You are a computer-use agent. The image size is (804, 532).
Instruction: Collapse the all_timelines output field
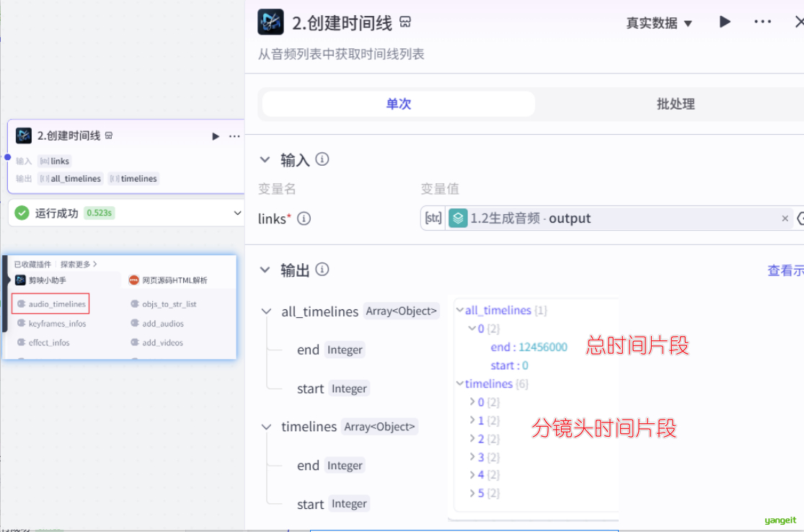266,311
